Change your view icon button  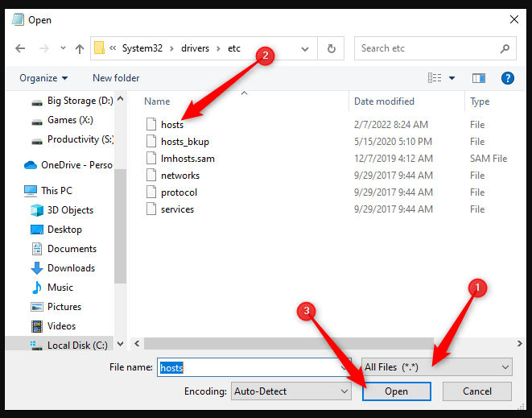(435, 78)
